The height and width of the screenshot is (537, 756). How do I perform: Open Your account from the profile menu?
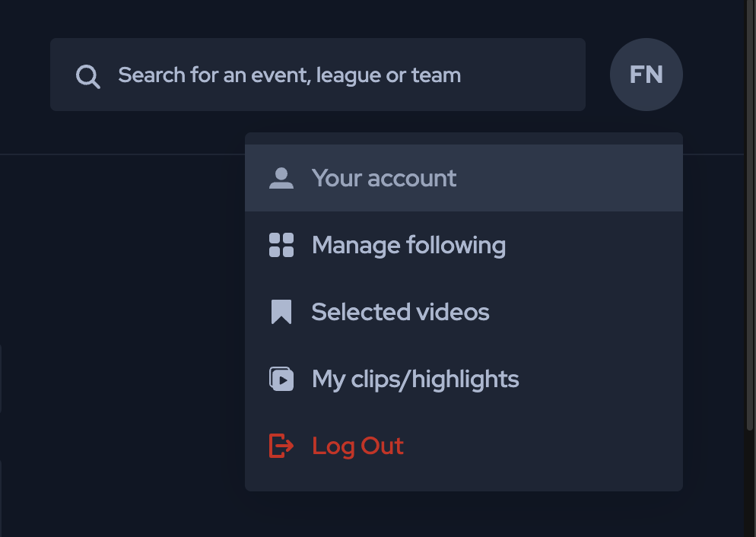383,179
